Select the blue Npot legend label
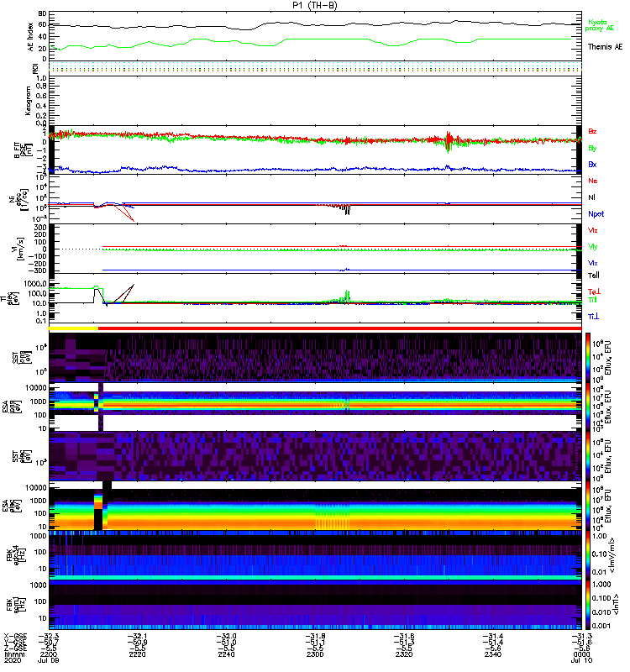 tap(596, 214)
